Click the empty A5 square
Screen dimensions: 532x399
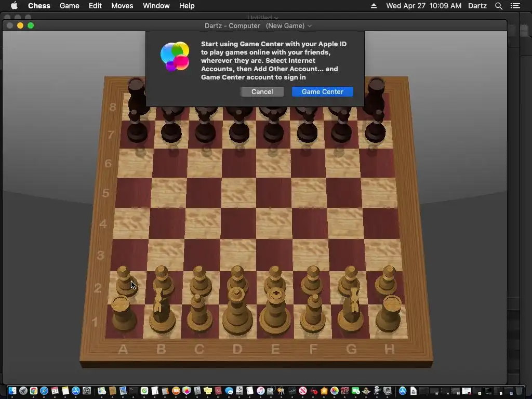(x=134, y=192)
